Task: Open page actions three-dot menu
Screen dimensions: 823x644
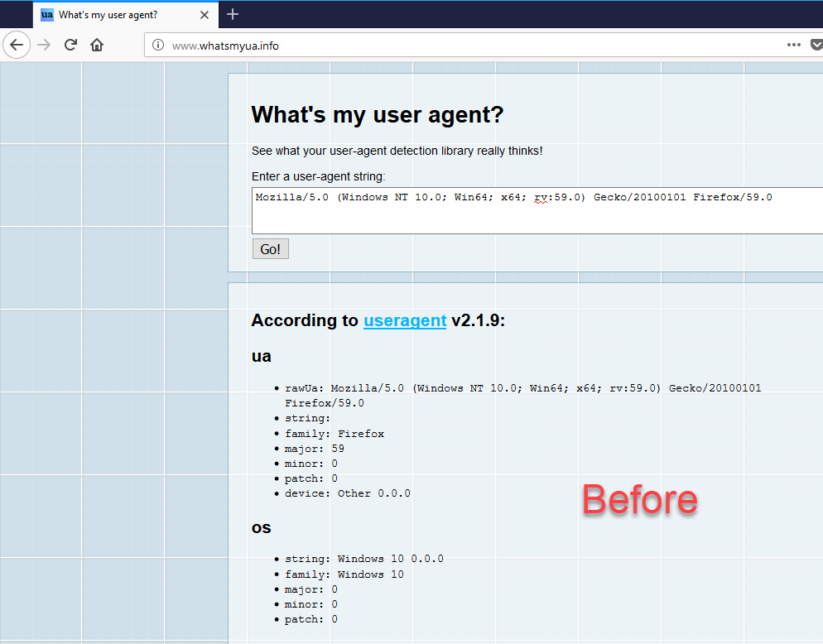Action: [793, 46]
